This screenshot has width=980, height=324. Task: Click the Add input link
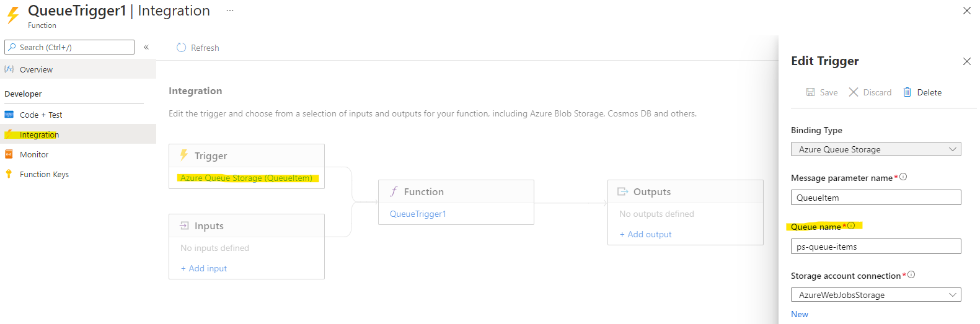click(204, 268)
